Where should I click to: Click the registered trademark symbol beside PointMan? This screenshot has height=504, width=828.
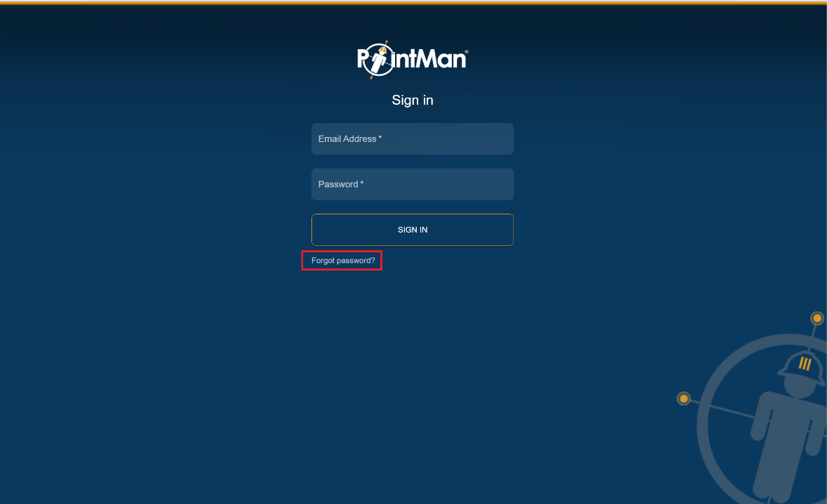[x=466, y=52]
